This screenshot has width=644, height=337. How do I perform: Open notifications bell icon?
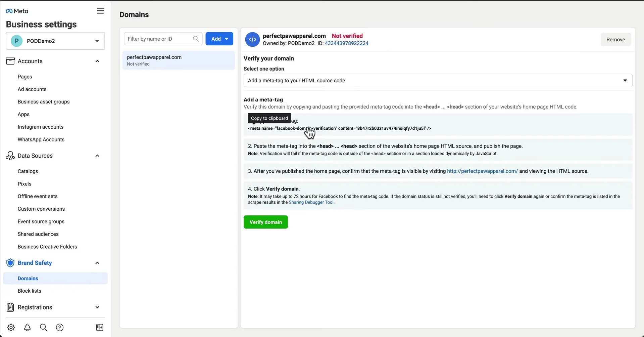pyautogui.click(x=27, y=327)
